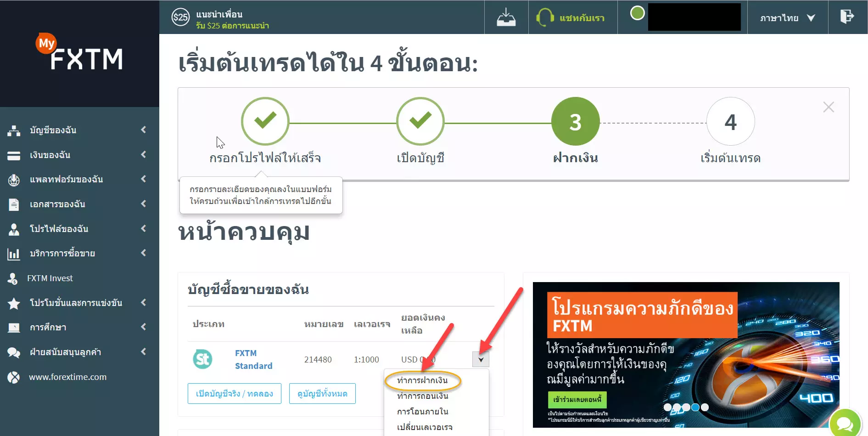Click the customer support chat-bubbles icon

click(14, 352)
